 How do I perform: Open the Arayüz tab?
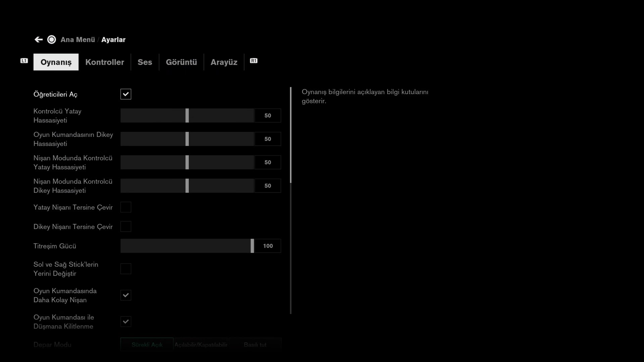click(x=224, y=62)
